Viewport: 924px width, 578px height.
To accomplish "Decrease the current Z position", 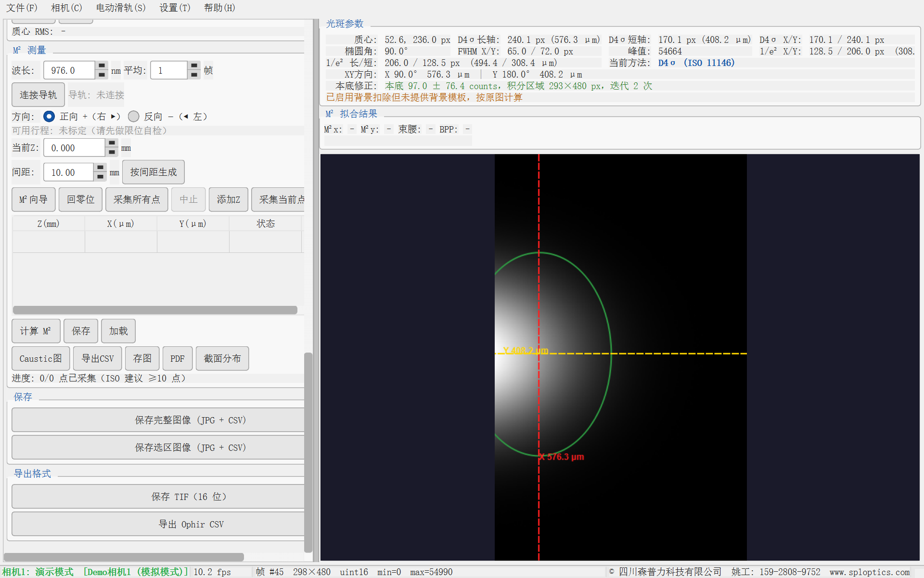I will click(112, 152).
